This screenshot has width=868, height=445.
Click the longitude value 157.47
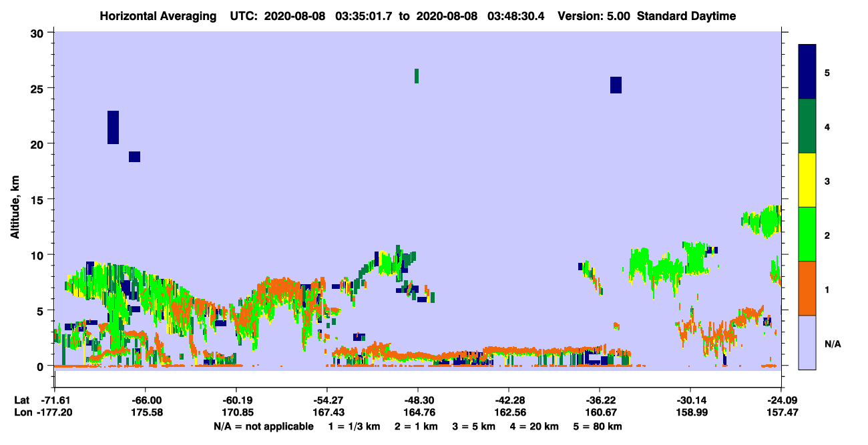[x=781, y=413]
